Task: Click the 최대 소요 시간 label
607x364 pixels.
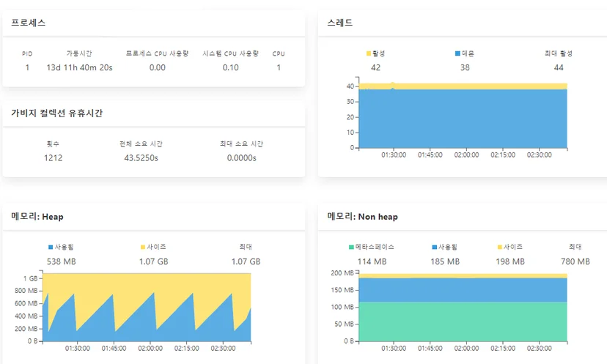Action: click(x=242, y=144)
